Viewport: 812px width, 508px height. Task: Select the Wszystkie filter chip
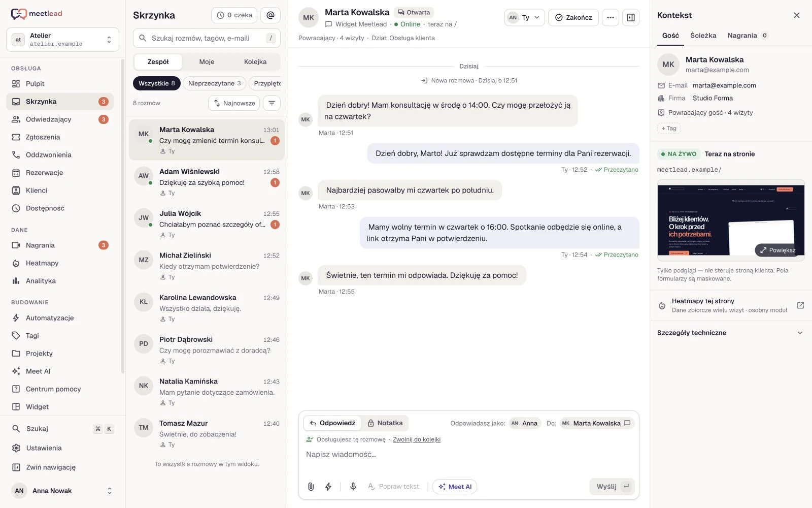click(x=157, y=83)
